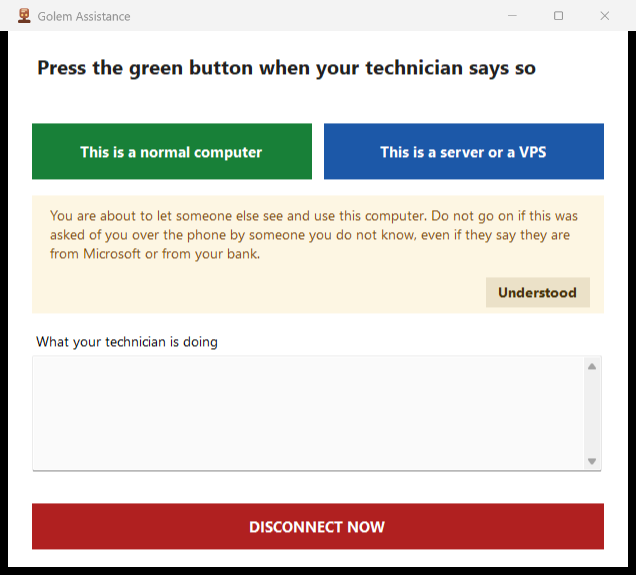Click the log scrollbar up arrow
Viewport: 636px width, 575px height.
coord(592,367)
